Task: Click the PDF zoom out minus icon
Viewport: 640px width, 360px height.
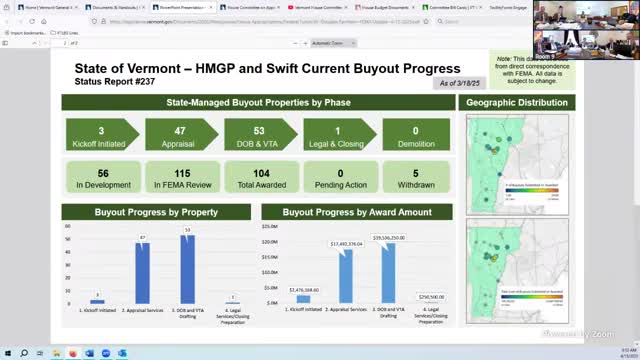Action: [295, 43]
